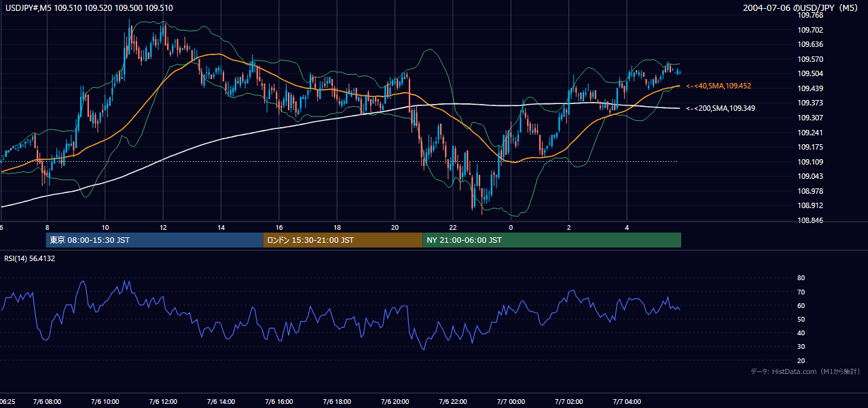Click the RSI(14) 56.4132 indicator label
Viewport: 868px width, 408px height.
(30, 258)
